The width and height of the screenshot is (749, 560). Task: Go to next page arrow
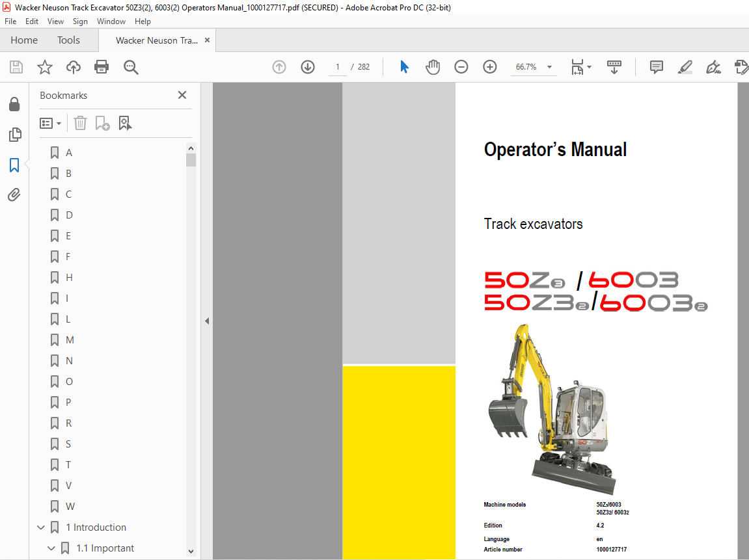click(x=308, y=67)
